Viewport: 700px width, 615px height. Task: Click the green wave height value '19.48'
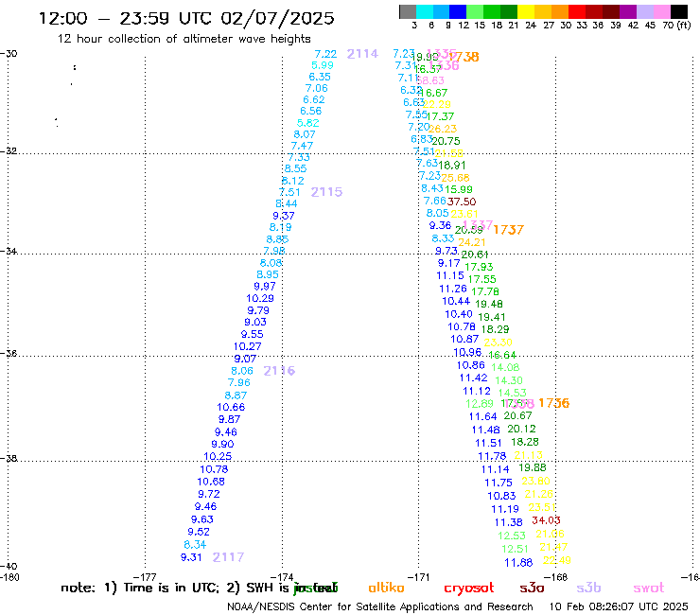pyautogui.click(x=489, y=304)
